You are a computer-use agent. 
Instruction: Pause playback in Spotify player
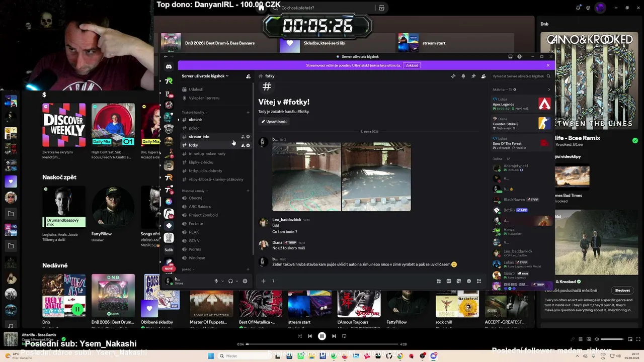point(322,336)
